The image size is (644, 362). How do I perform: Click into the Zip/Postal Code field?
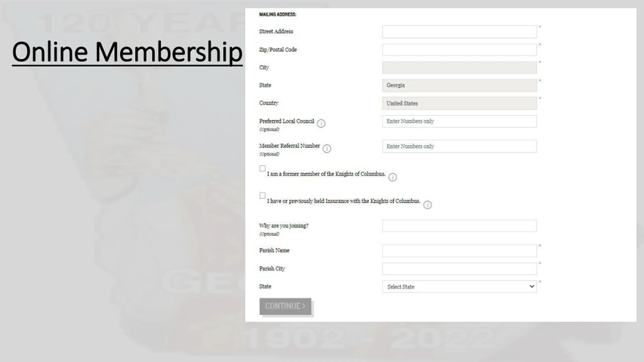point(459,50)
